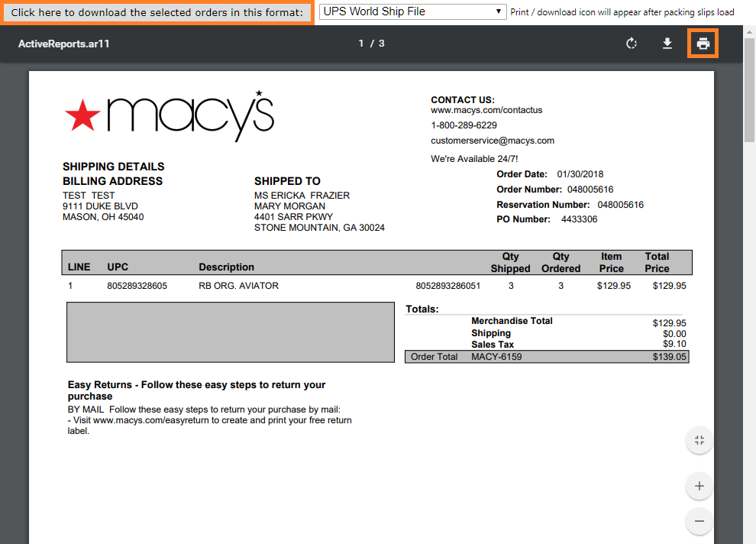This screenshot has width=756, height=544.
Task: Click the sales tax amount $9.10
Action: click(674, 344)
